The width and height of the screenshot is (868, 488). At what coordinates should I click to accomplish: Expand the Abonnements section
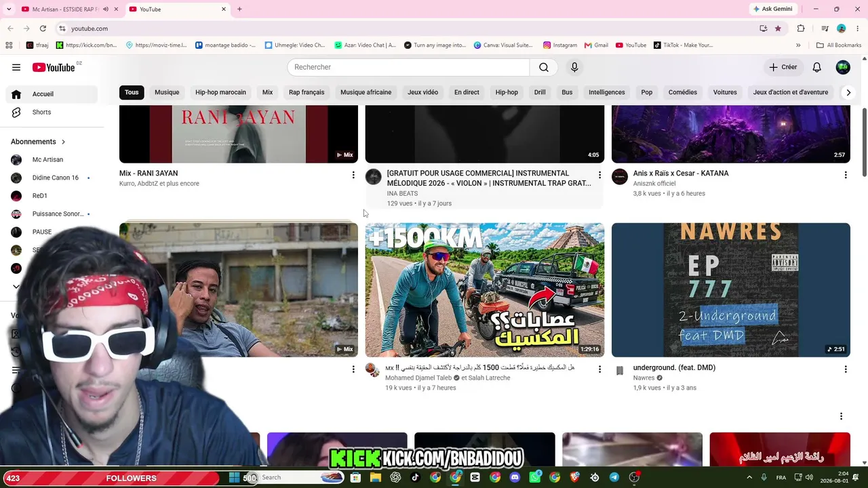coord(39,142)
